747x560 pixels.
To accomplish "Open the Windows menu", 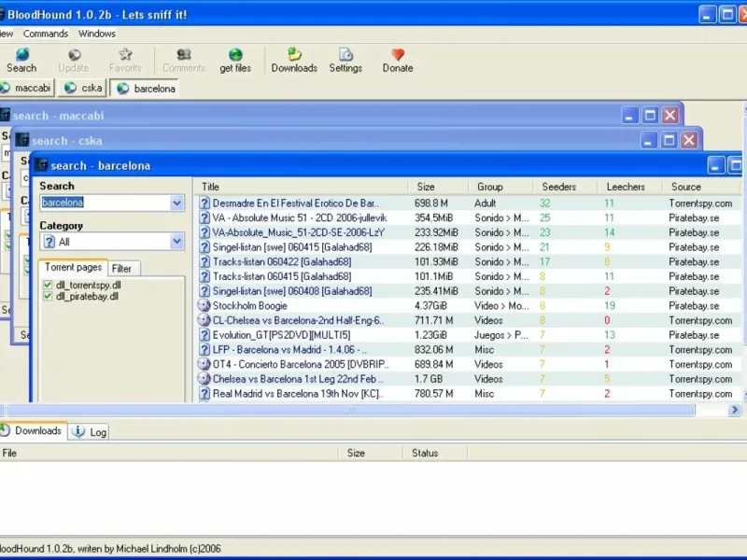I will pos(97,34).
